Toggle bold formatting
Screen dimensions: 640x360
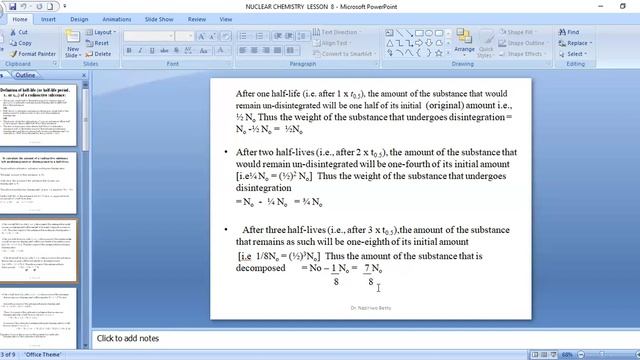coord(129,50)
